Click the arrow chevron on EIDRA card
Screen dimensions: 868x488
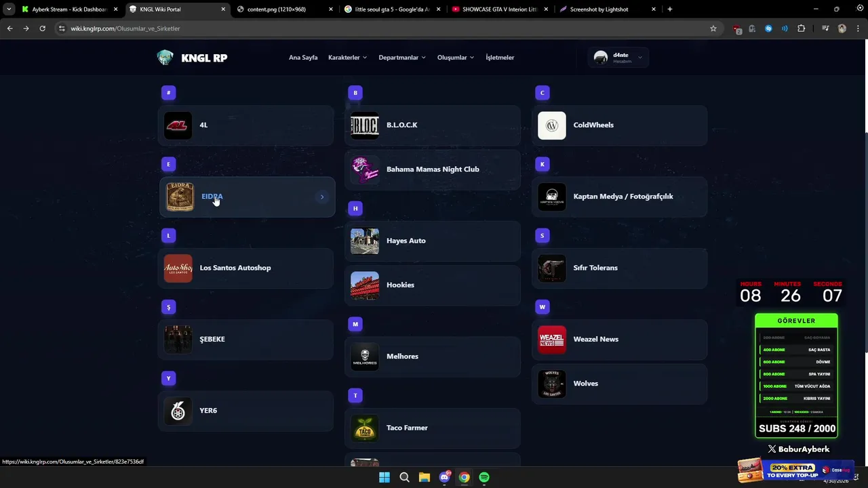pos(322,197)
